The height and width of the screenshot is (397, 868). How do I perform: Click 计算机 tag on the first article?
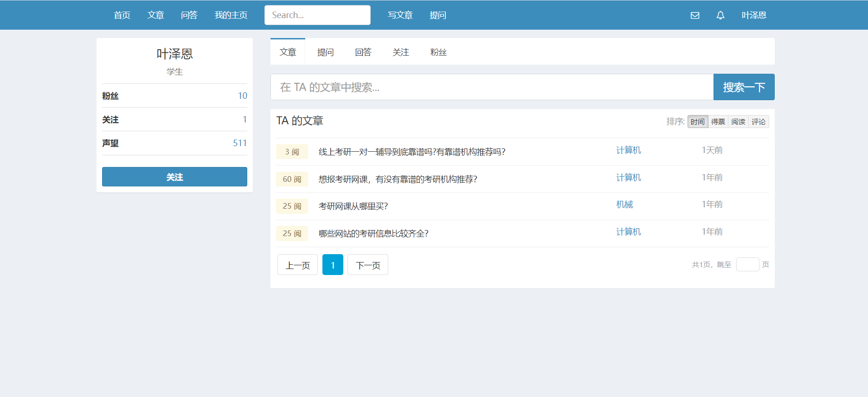coord(629,150)
